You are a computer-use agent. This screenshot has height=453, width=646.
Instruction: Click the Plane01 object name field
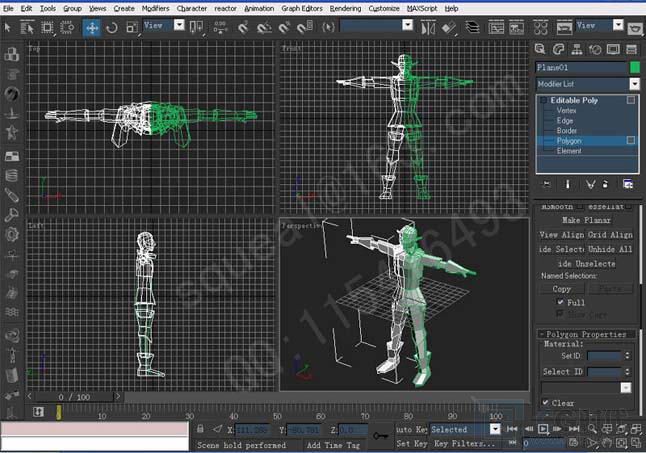581,68
